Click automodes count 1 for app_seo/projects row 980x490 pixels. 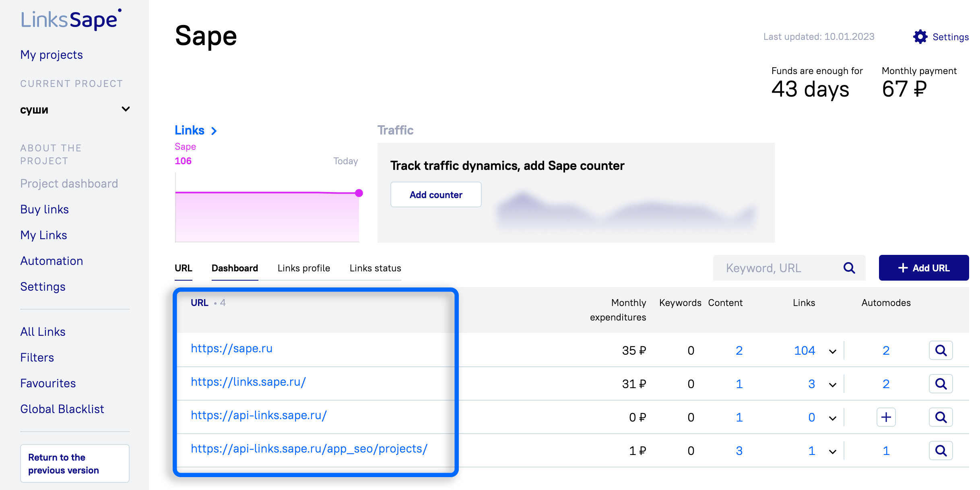(886, 451)
